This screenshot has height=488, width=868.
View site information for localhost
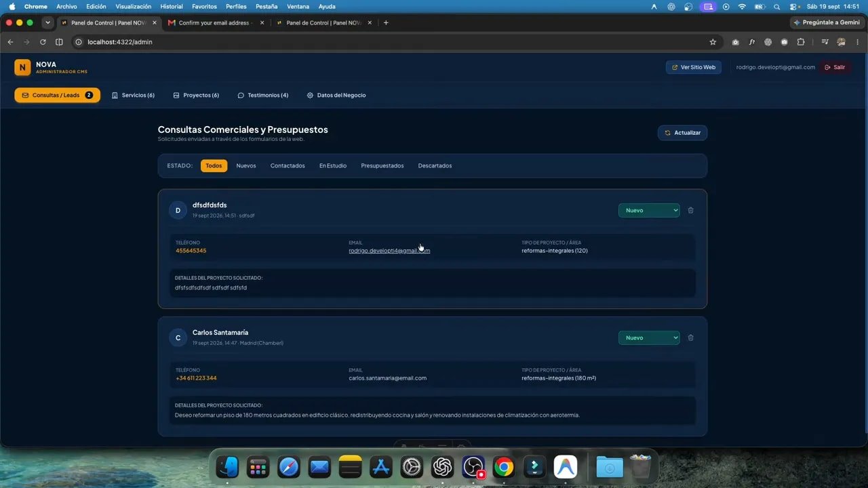78,42
